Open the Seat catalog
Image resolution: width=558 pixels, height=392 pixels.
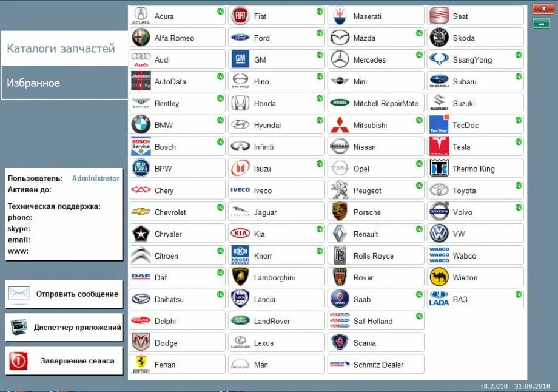pyautogui.click(x=476, y=16)
